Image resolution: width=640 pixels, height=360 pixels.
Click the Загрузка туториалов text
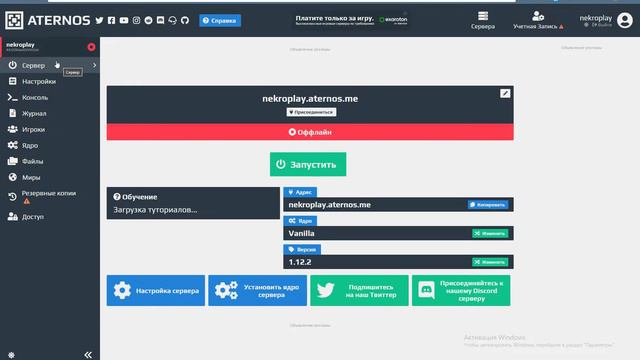(x=155, y=210)
